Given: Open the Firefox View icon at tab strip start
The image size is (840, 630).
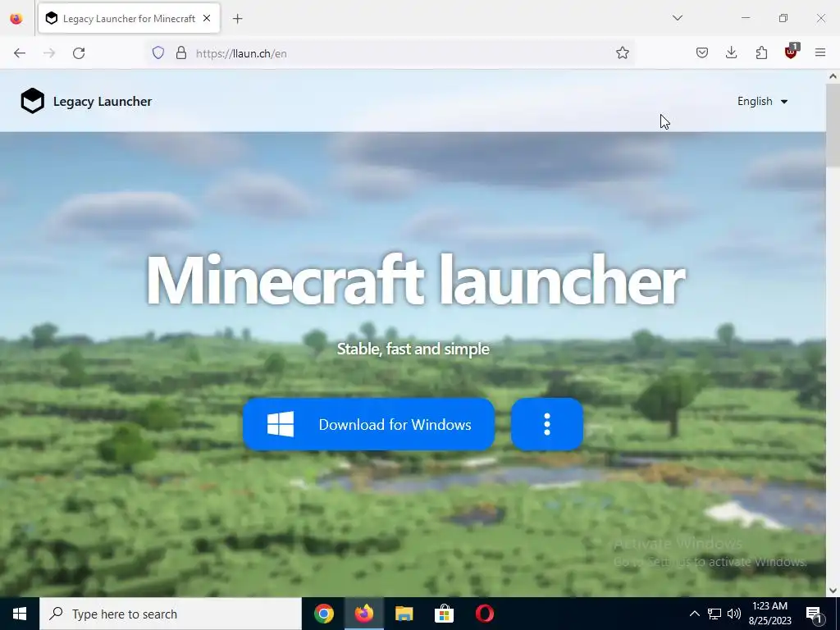Looking at the screenshot, I should pyautogui.click(x=16, y=18).
